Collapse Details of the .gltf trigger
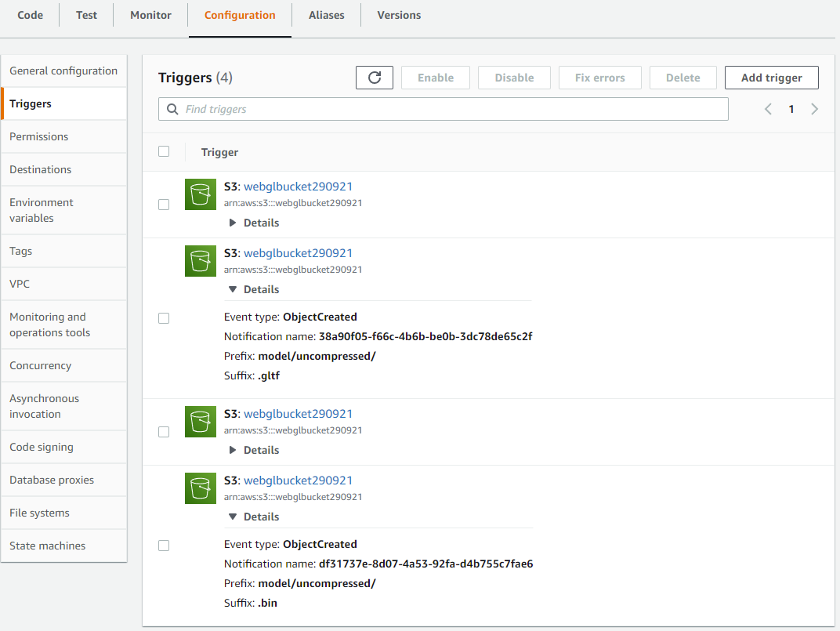 (254, 289)
